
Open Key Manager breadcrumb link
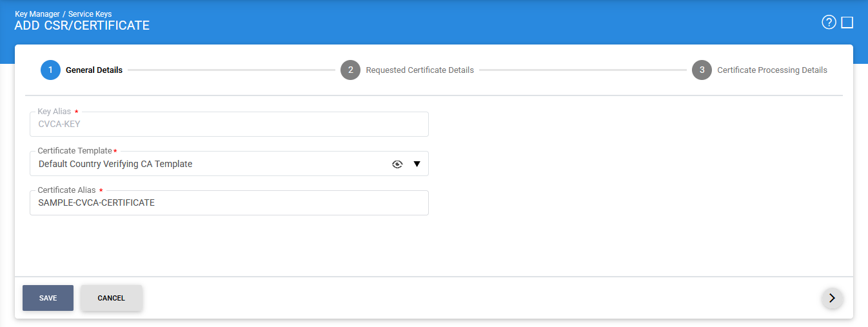pyautogui.click(x=37, y=14)
